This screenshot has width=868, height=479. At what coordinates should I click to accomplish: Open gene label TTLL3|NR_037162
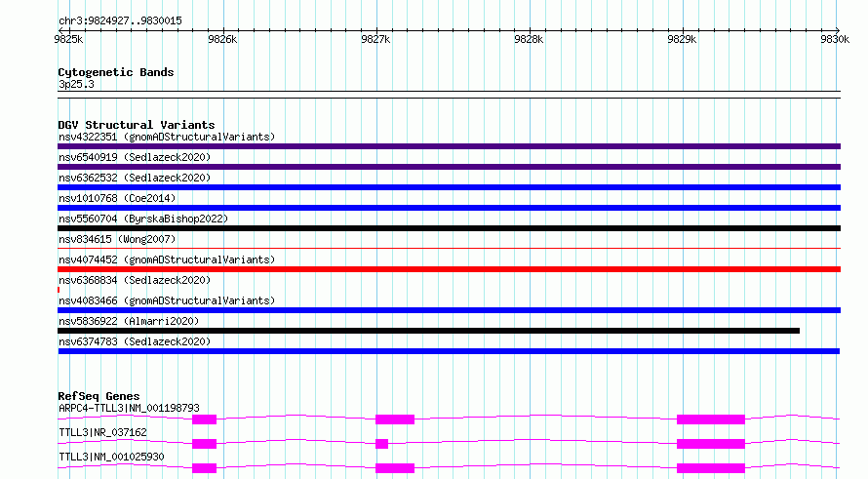tap(102, 432)
